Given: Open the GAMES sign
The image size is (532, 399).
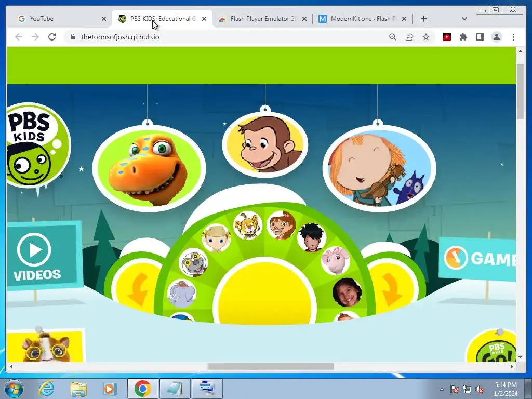Looking at the screenshot, I should click(478, 259).
